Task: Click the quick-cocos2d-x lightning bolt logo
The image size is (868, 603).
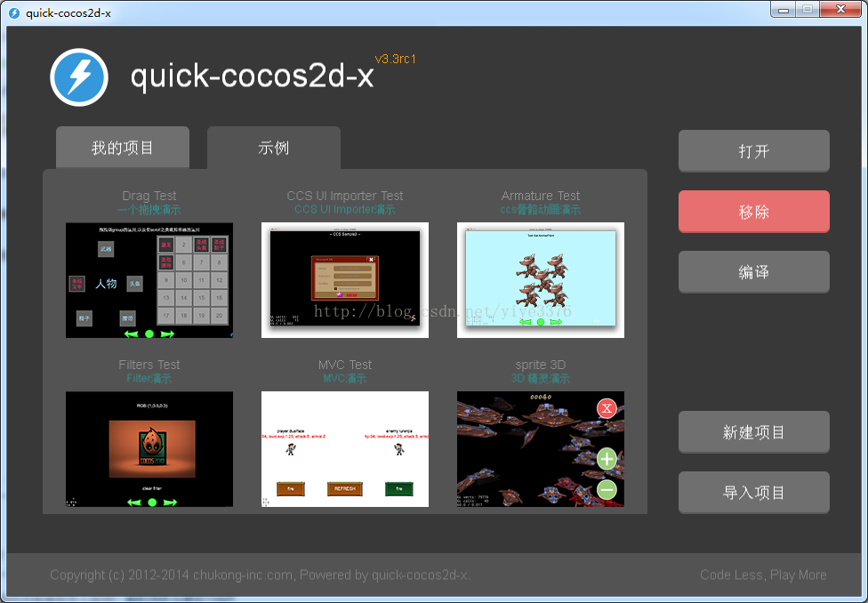Action: pyautogui.click(x=79, y=77)
